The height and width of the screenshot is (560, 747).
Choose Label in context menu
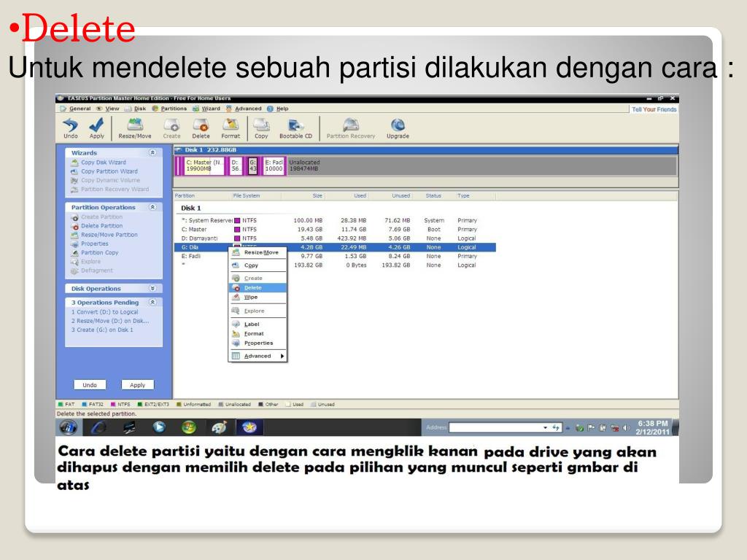pos(258,324)
